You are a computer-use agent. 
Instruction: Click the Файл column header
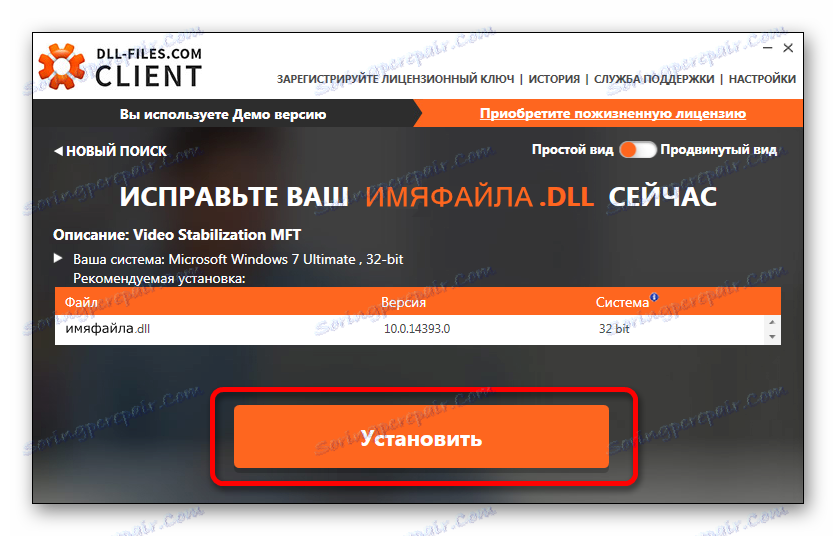pyautogui.click(x=81, y=302)
